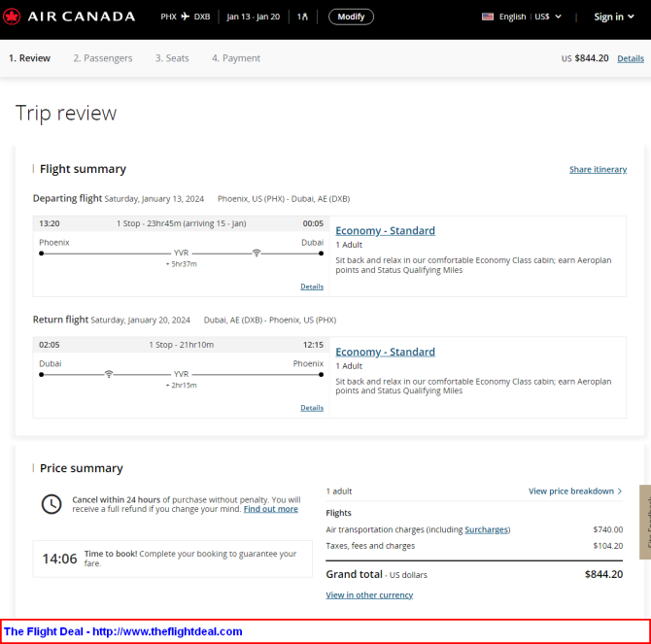Click the US flag language icon
The height and width of the screenshot is (644, 651).
[x=488, y=17]
